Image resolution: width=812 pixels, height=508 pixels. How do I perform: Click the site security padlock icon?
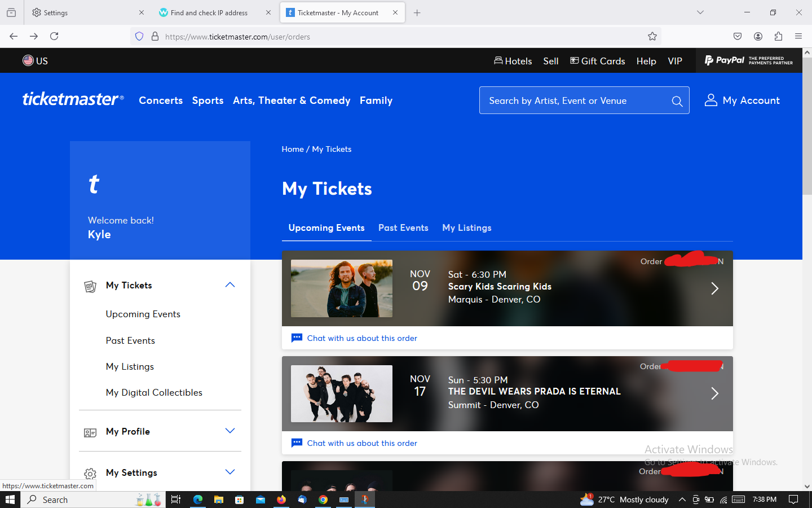(x=155, y=37)
